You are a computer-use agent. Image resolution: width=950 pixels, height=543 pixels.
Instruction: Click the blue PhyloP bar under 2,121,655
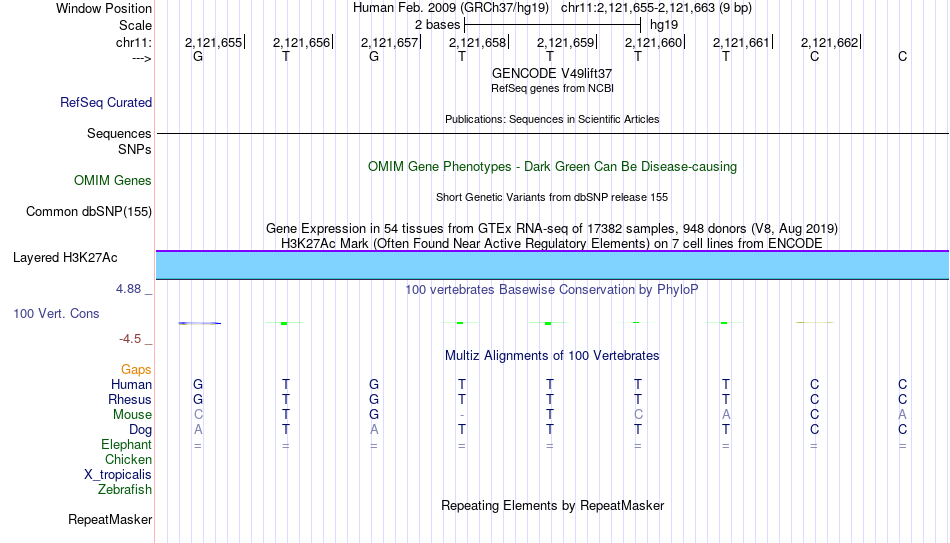199,323
